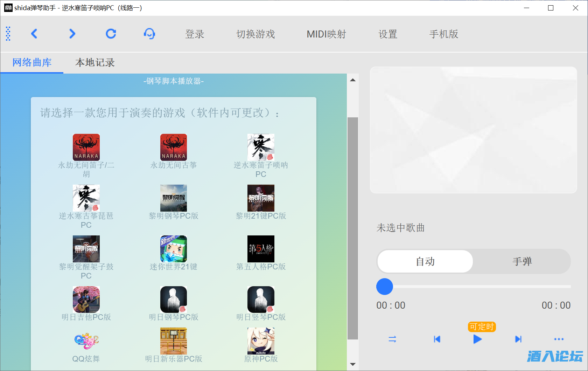Click the scroll down arrow
The height and width of the screenshot is (371, 588).
point(353,364)
